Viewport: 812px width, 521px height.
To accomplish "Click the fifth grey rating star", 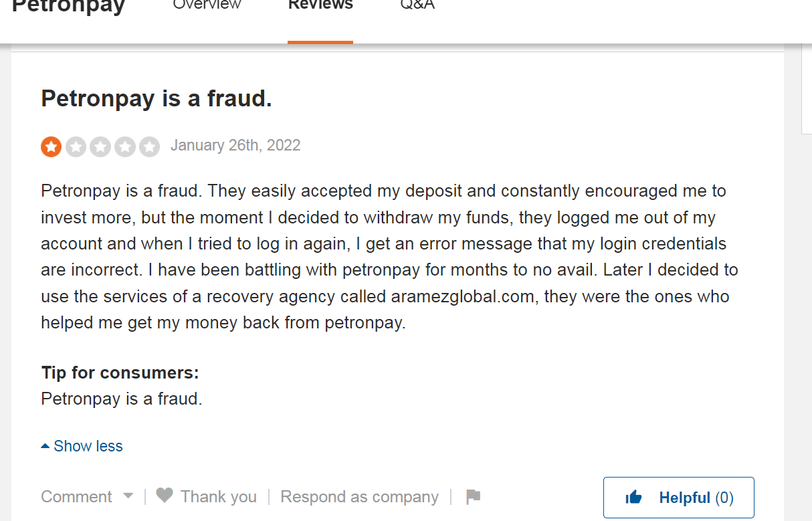I will tap(149, 146).
